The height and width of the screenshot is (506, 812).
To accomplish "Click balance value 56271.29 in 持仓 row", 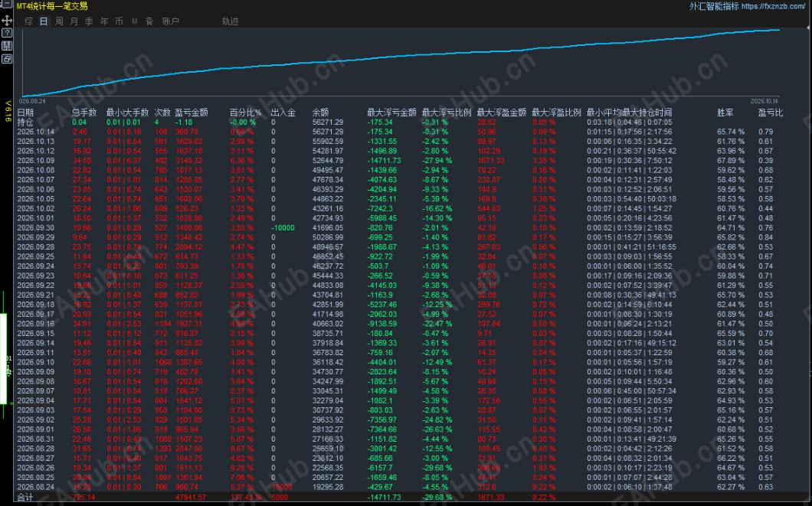I will (x=328, y=122).
